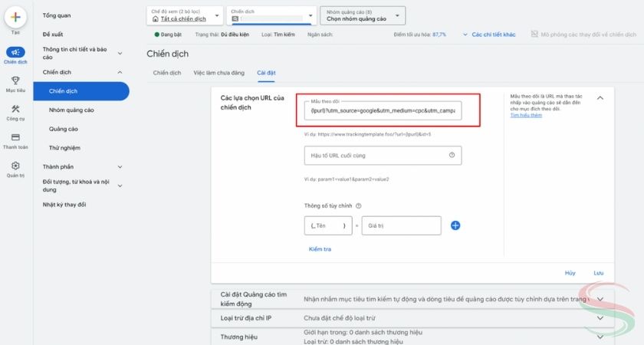Select Nhóm quảng cáo in sidebar
This screenshot has height=345, width=644.
[x=71, y=110]
